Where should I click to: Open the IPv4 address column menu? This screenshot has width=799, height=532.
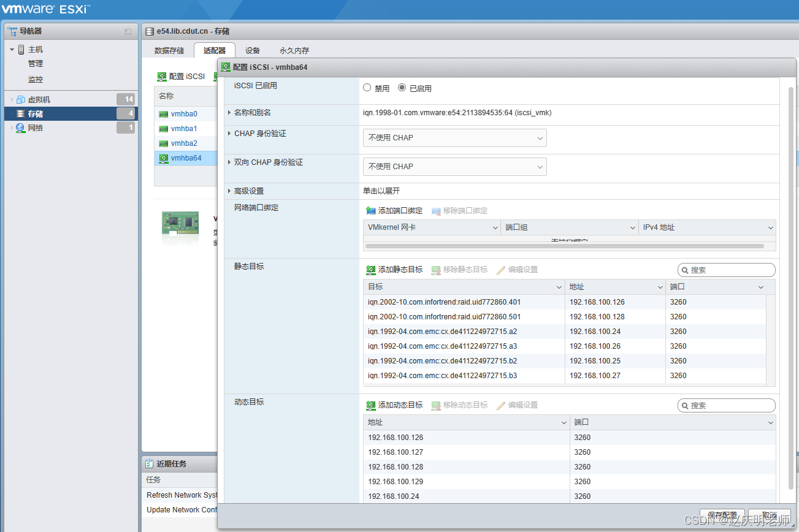771,228
